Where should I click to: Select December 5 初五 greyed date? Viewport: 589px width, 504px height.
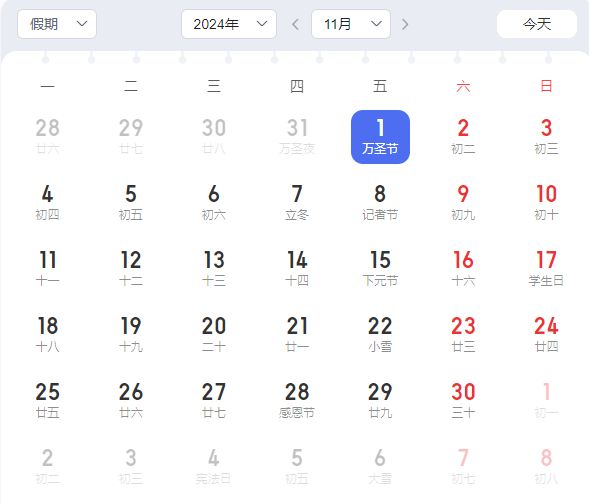pos(297,467)
